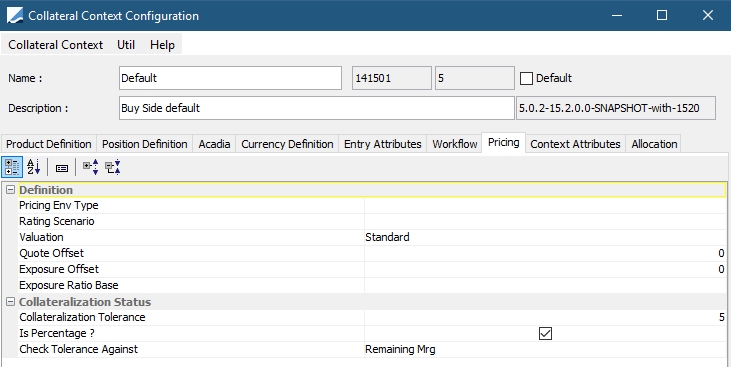Maximize the Collateral Context Configuration window
The height and width of the screenshot is (367, 731).
tap(662, 15)
